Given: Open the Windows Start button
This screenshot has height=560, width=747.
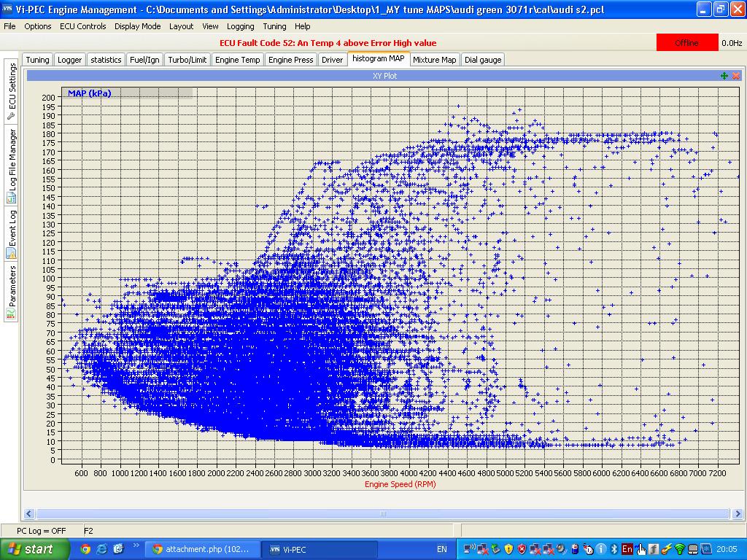Looking at the screenshot, I should [x=31, y=549].
